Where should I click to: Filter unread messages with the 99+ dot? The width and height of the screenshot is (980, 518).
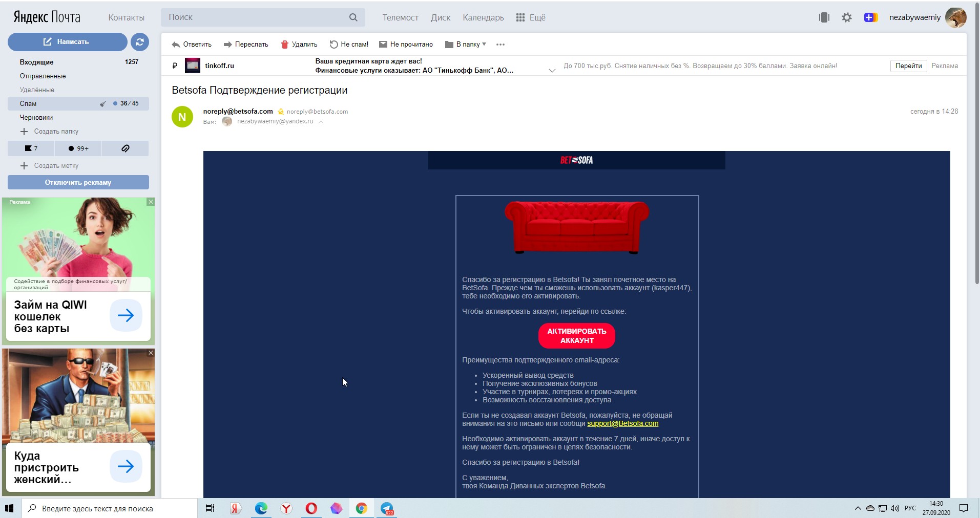(78, 148)
